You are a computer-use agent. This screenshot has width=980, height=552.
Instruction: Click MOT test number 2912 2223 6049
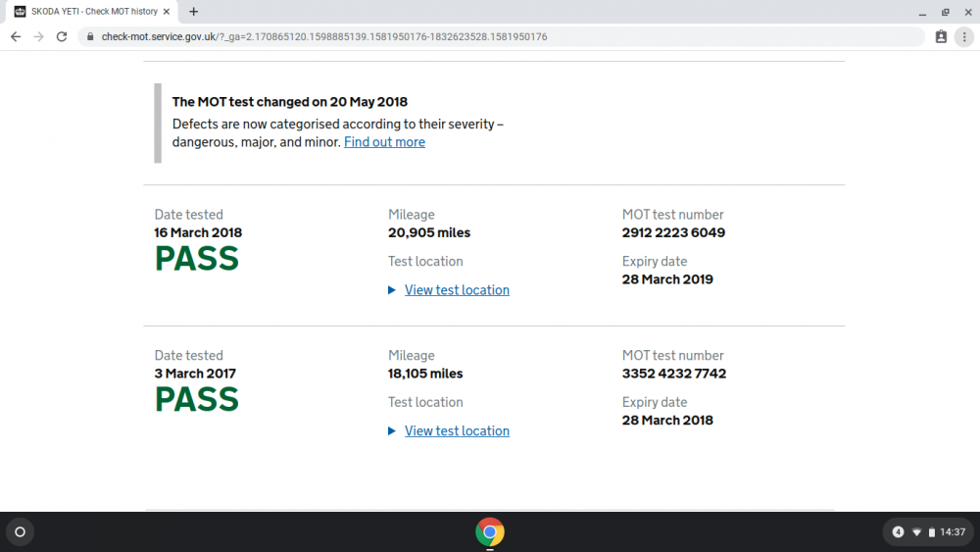tap(673, 232)
